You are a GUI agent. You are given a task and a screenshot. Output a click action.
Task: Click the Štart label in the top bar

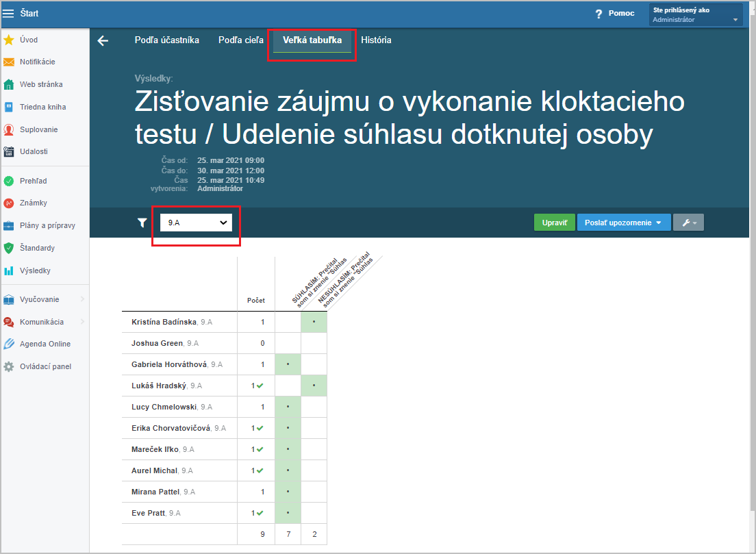point(29,14)
